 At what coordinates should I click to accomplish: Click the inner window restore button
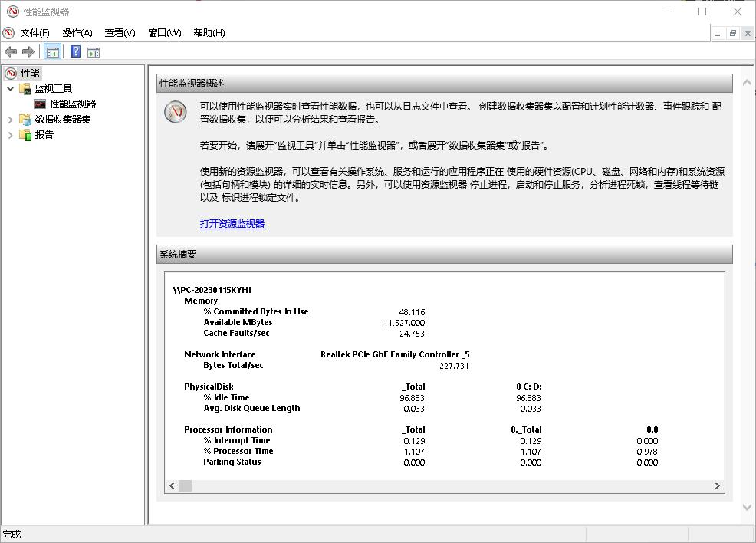click(732, 32)
